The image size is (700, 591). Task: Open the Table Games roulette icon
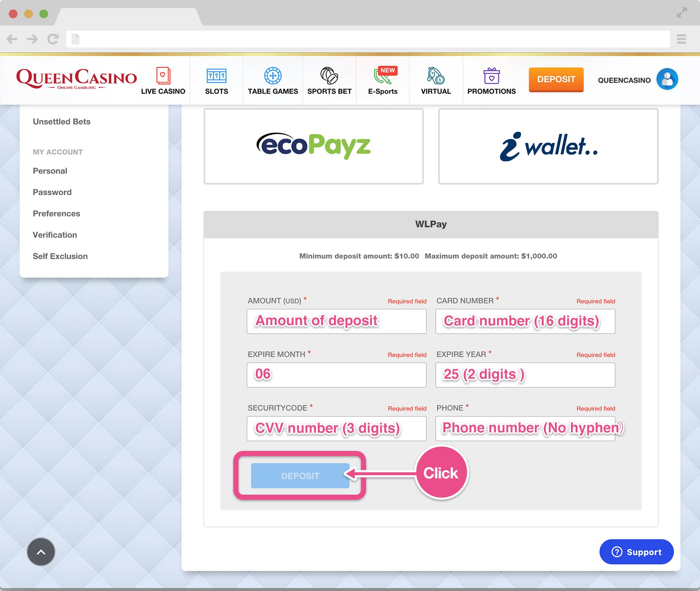pyautogui.click(x=273, y=76)
